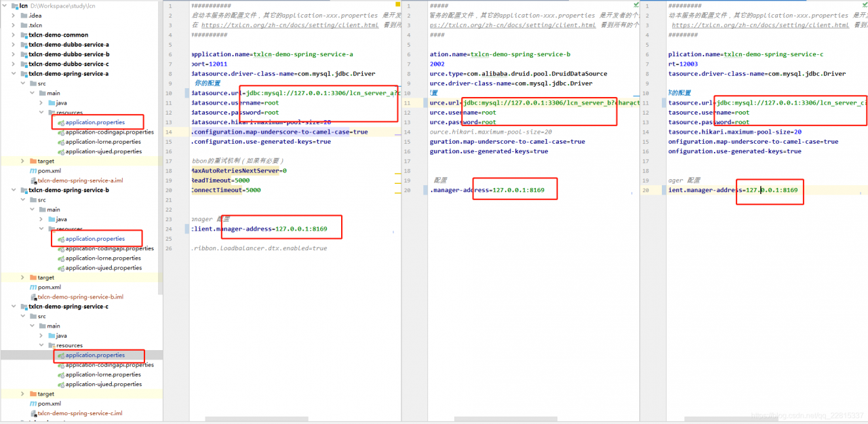
Task: Click the txlcn-demo-dubbo-service-c module icon
Action: click(23, 64)
